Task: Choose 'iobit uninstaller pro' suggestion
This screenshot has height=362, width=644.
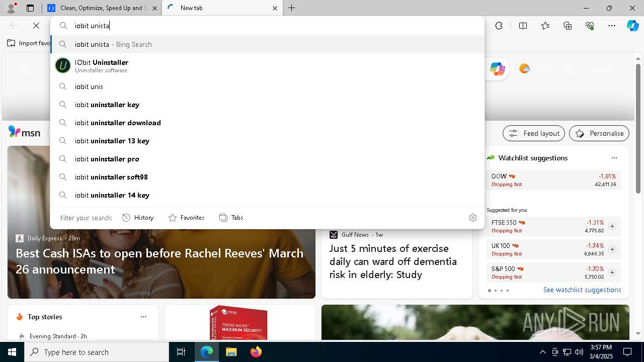Action: [x=267, y=159]
